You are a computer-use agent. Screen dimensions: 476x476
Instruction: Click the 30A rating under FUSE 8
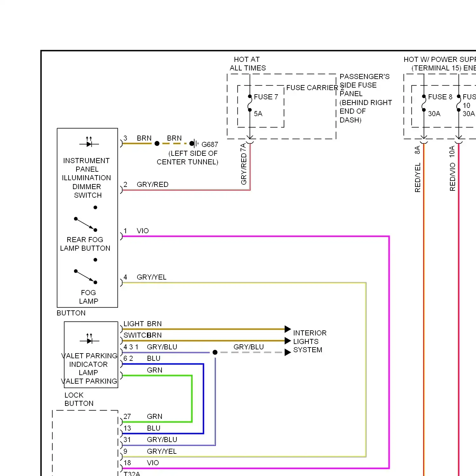point(434,114)
